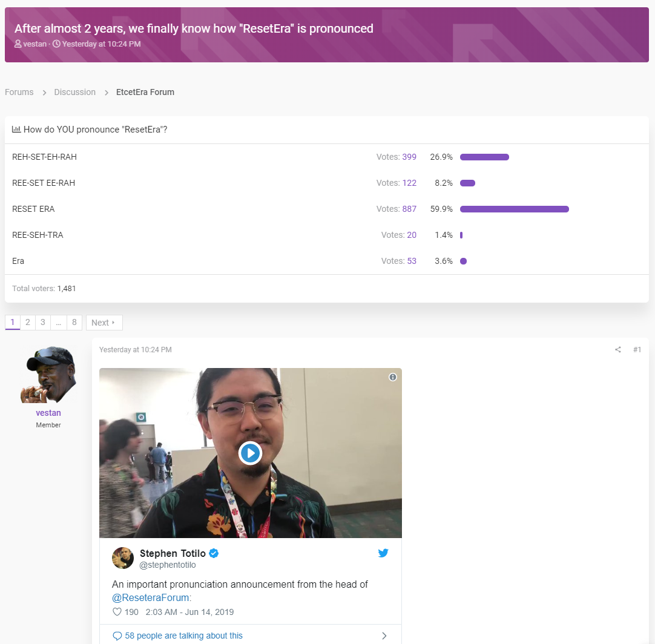Go to page 3 of the thread
Viewport: 655px width, 644px height.
pos(42,323)
